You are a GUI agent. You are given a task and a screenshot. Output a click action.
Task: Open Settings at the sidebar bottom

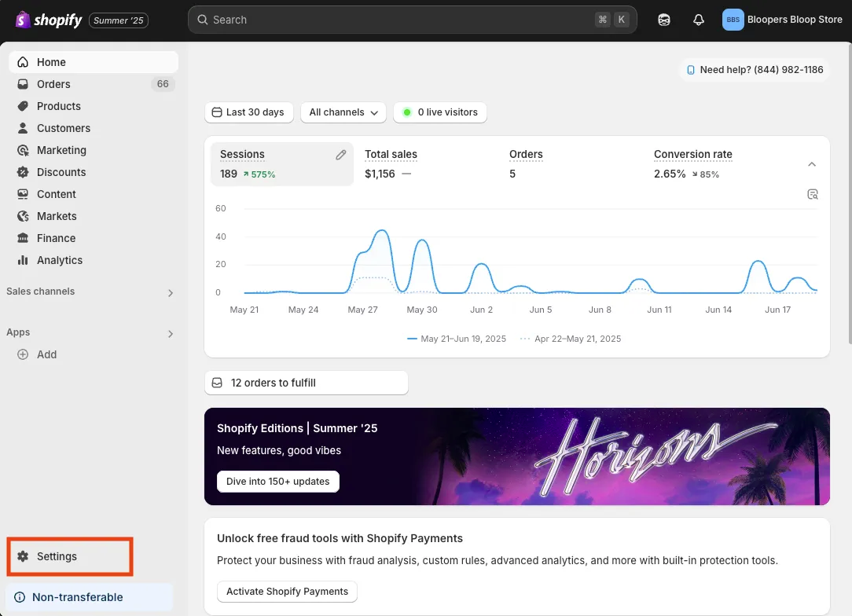tap(69, 556)
